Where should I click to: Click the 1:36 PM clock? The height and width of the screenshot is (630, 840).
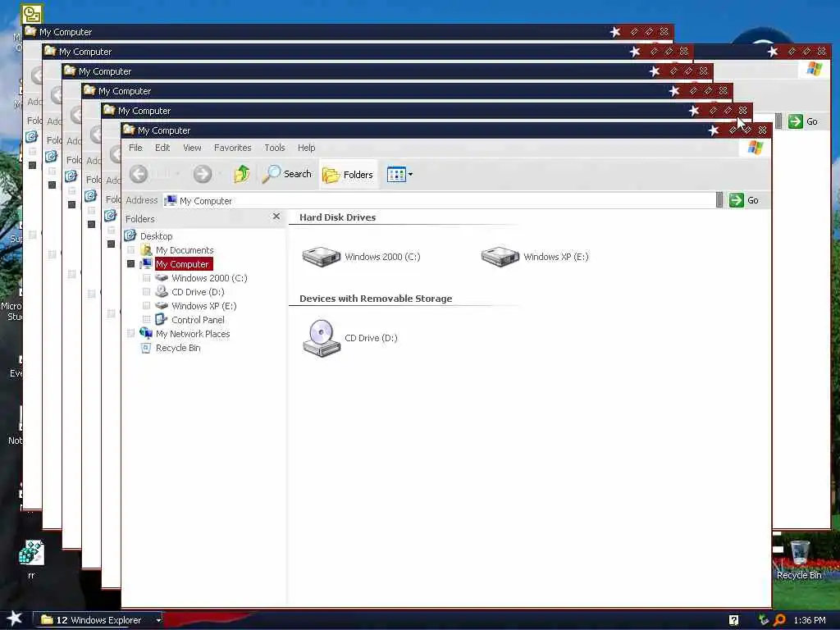tap(810, 620)
